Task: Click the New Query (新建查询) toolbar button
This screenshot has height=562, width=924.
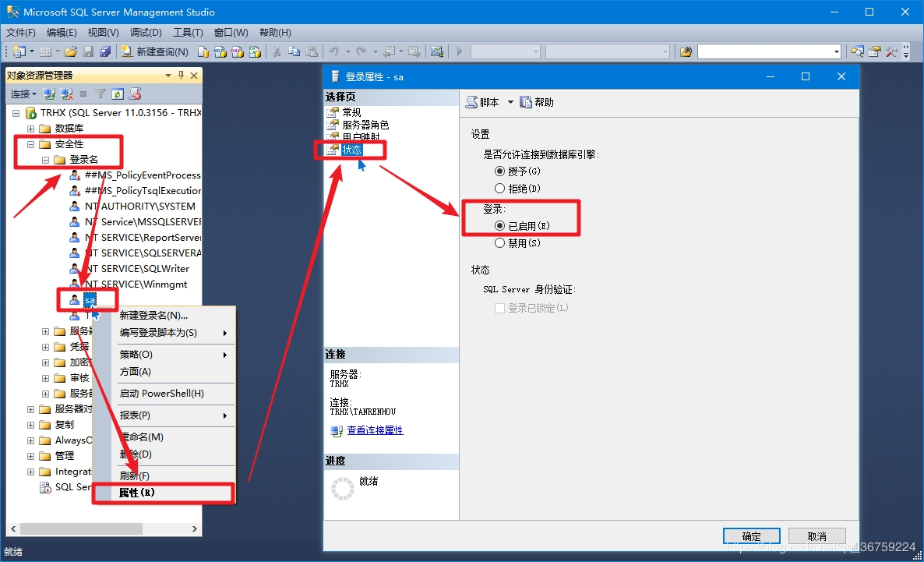Action: click(x=155, y=51)
